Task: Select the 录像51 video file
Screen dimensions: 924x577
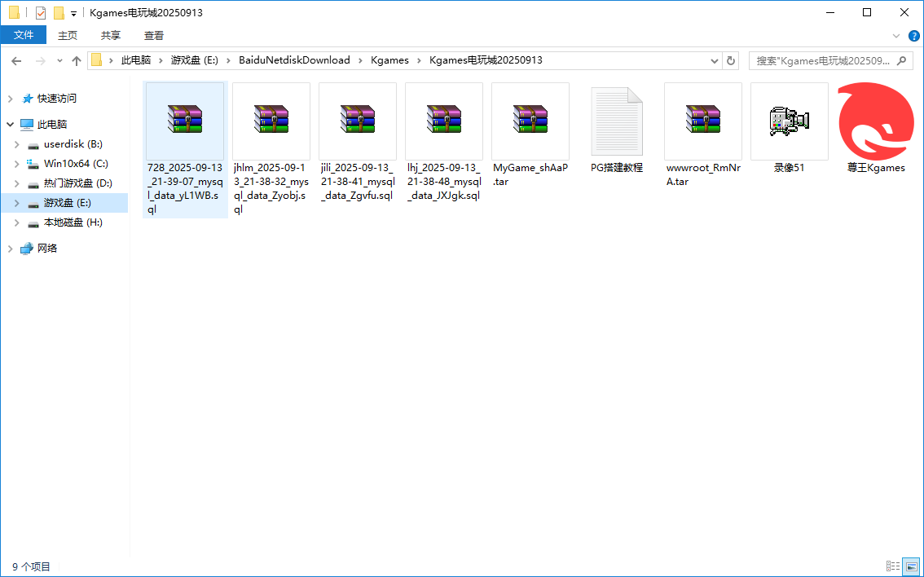Action: (x=789, y=120)
